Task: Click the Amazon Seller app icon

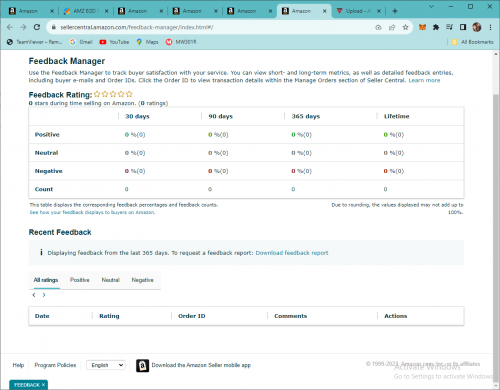Action: [x=143, y=366]
